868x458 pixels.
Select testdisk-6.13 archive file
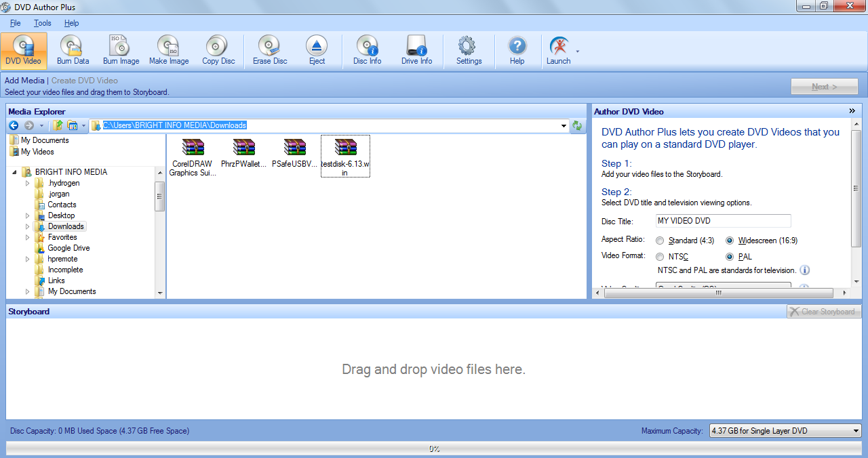[345, 155]
